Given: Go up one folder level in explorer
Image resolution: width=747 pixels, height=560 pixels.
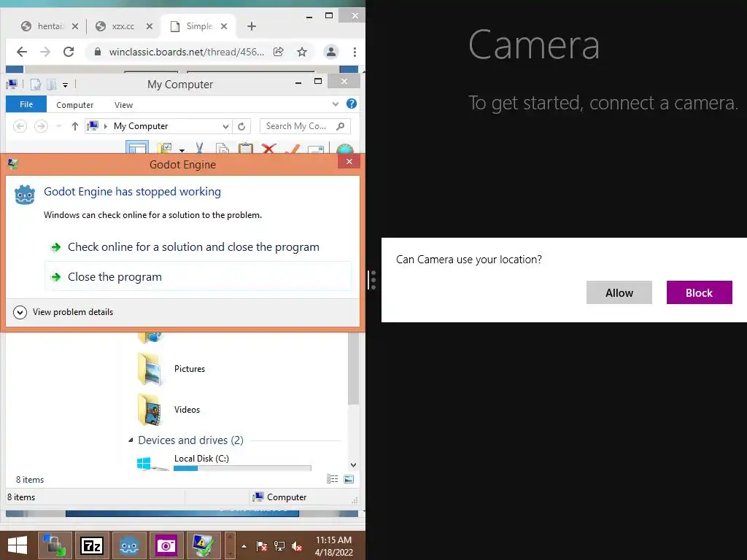Looking at the screenshot, I should pos(75,126).
